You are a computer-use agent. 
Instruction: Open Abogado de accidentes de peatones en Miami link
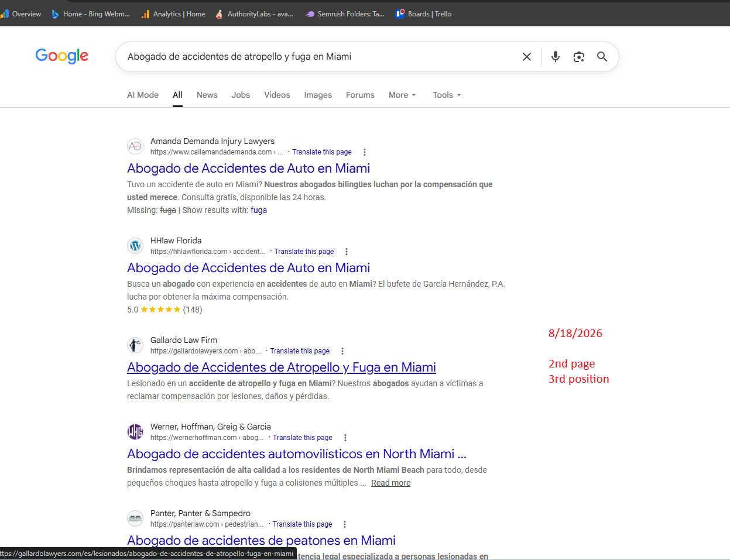[261, 541]
